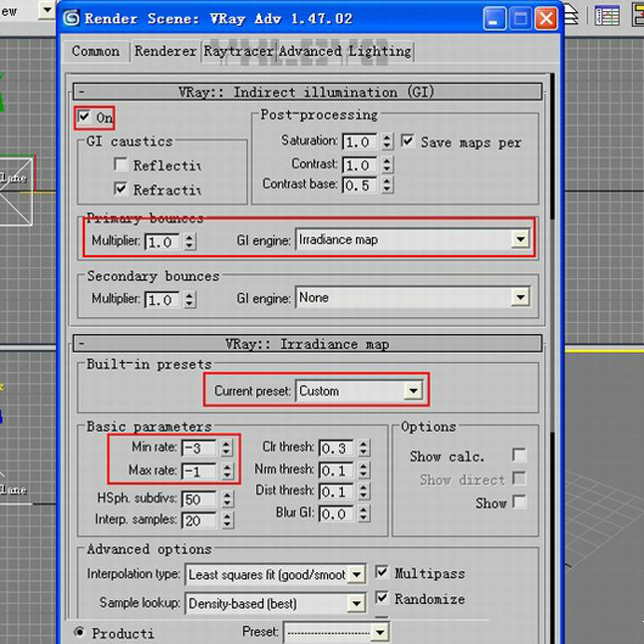Close the Render Scene dialog
The width and height of the screenshot is (644, 644).
click(546, 19)
